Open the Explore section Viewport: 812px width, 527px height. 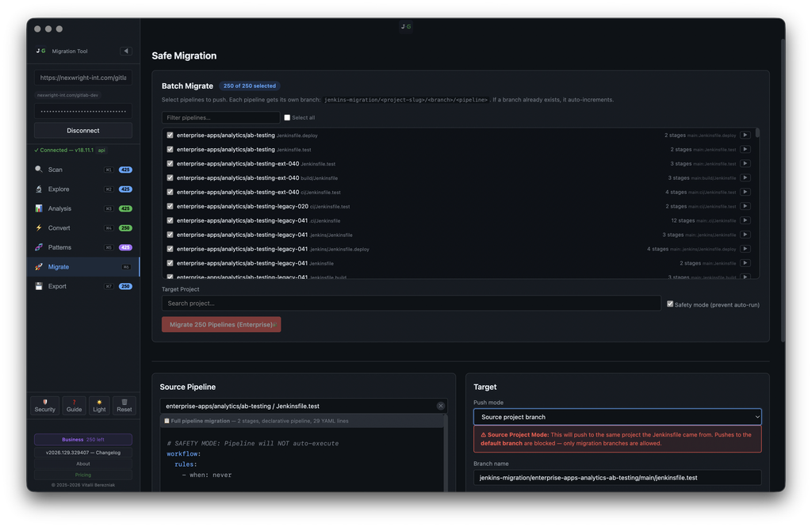(x=82, y=189)
